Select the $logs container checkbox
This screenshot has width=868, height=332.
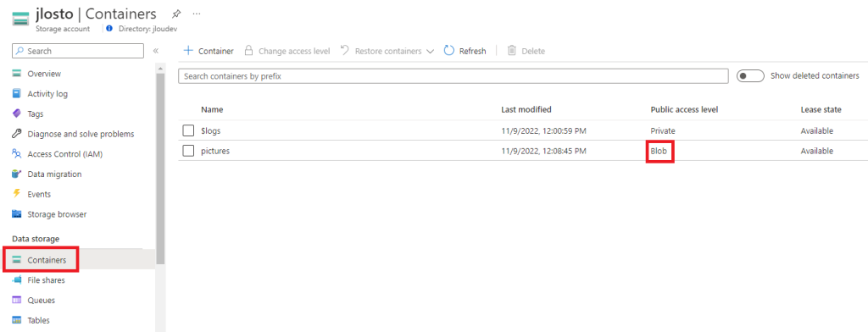tap(189, 130)
